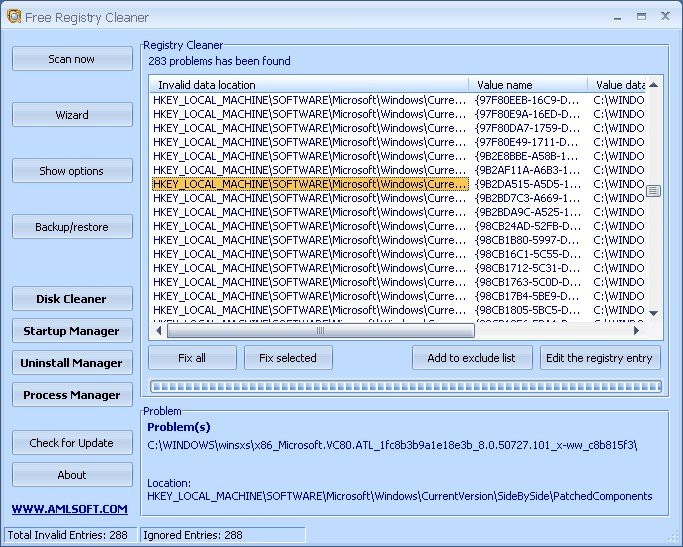
Task: Close the Free Registry Cleaner window
Action: click(x=665, y=16)
